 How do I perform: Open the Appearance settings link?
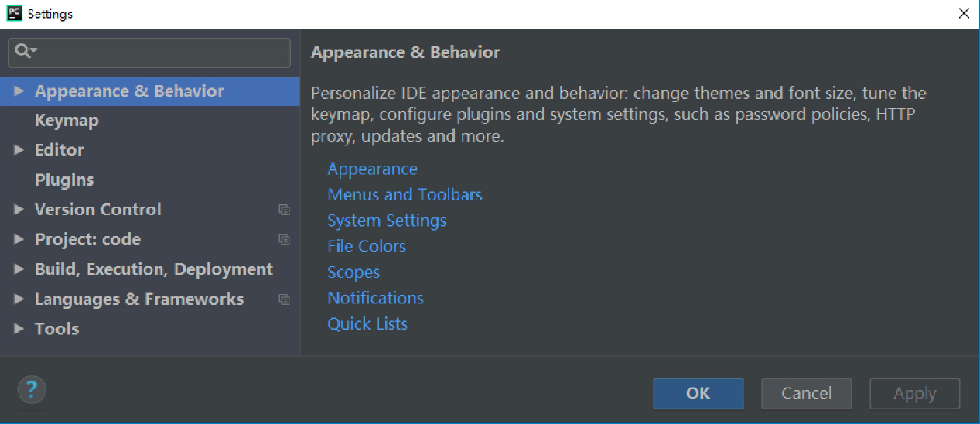click(372, 169)
